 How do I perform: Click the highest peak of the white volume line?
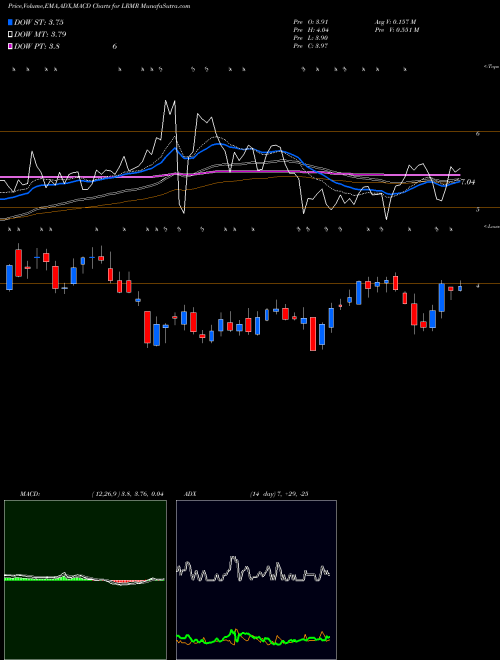coord(165,101)
